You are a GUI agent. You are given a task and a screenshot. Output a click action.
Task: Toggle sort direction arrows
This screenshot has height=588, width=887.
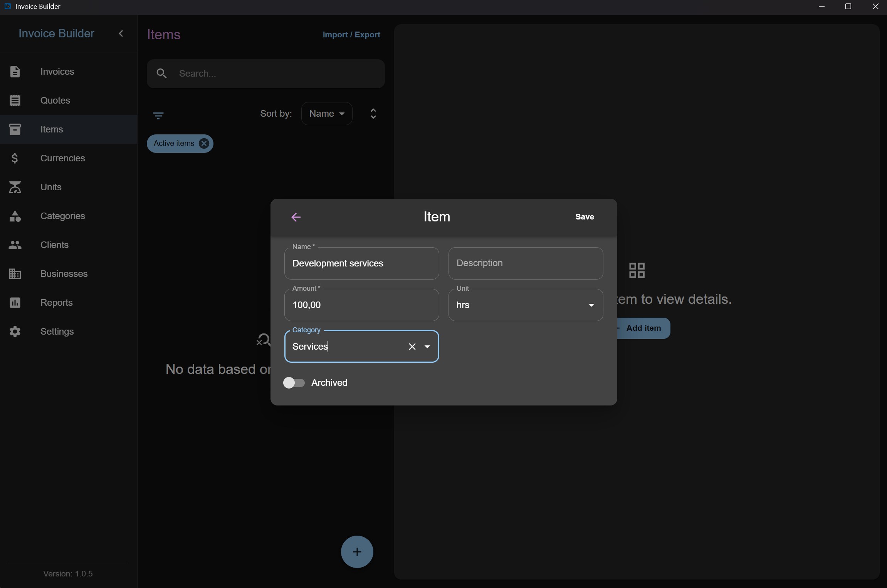[373, 114]
